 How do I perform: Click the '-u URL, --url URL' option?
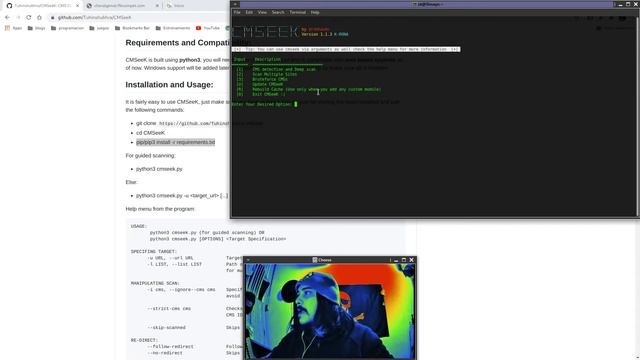(170, 258)
